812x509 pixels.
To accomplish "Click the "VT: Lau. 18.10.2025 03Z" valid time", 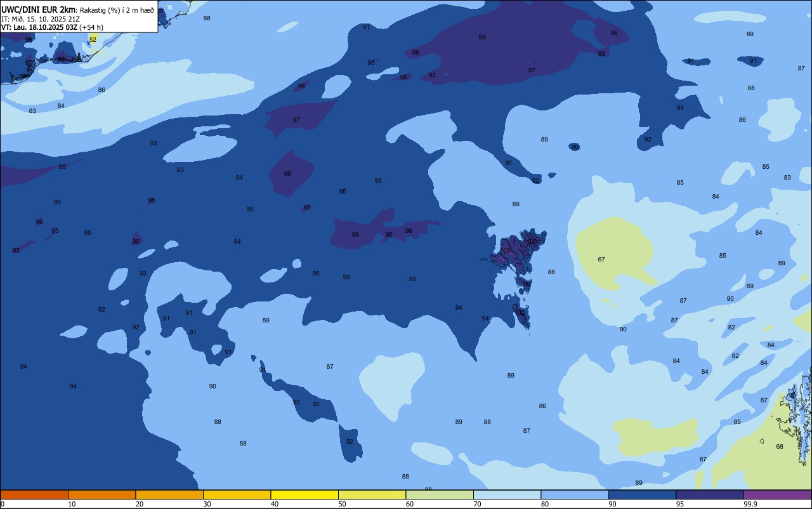I will click(39, 27).
